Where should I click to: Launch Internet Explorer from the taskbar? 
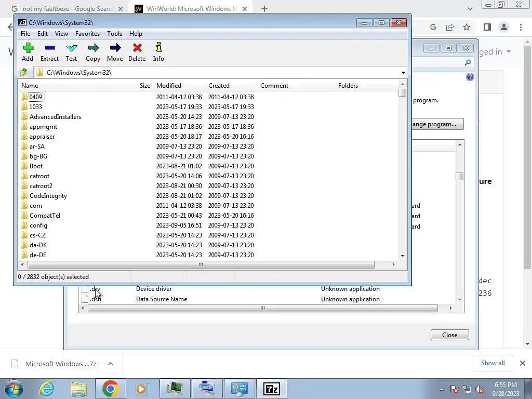pos(46,389)
